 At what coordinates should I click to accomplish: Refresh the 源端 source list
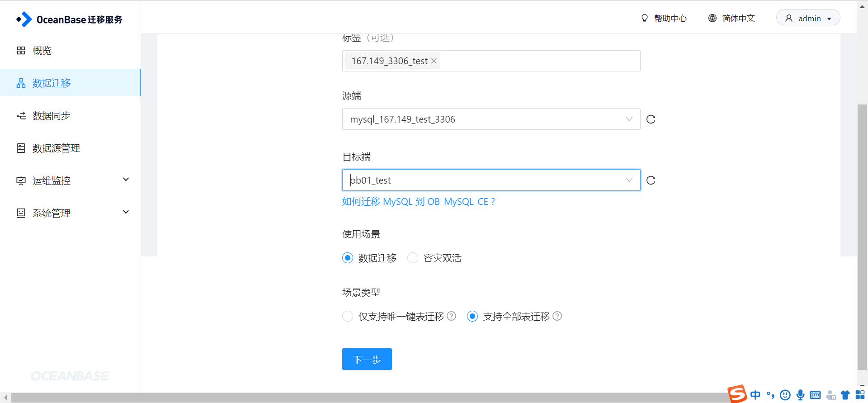(x=651, y=119)
